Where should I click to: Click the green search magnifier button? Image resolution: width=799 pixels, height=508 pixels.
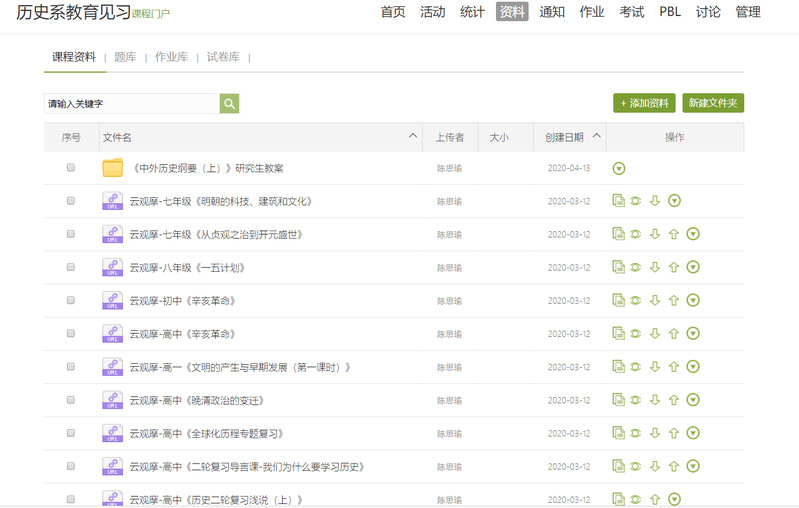tap(229, 103)
